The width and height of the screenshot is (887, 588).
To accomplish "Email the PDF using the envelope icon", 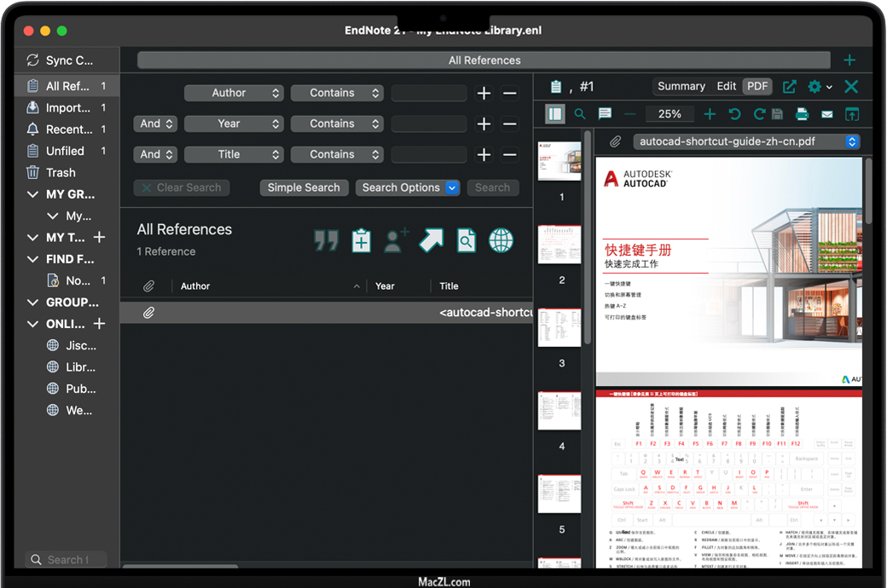I will 827,114.
